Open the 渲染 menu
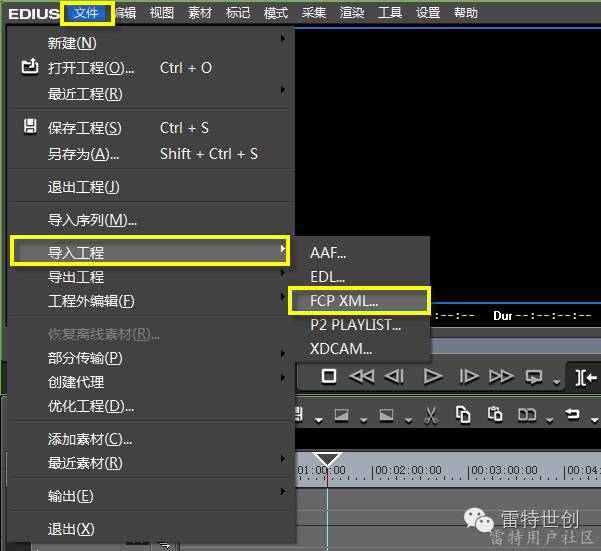 [351, 13]
